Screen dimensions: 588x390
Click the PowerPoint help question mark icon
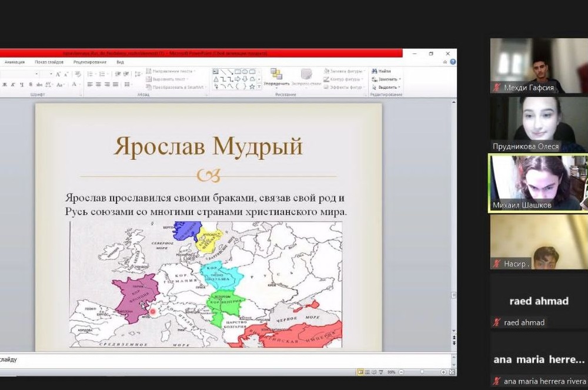click(x=452, y=62)
